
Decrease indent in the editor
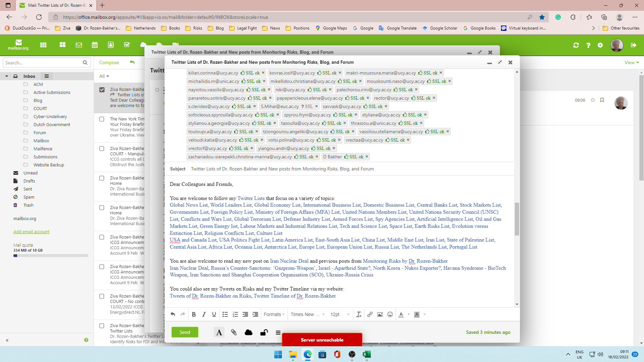(245, 314)
